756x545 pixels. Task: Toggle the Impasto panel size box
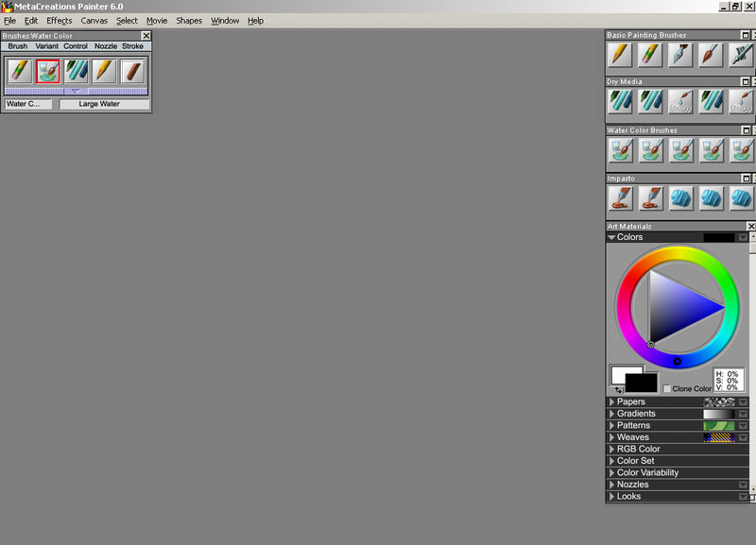746,179
